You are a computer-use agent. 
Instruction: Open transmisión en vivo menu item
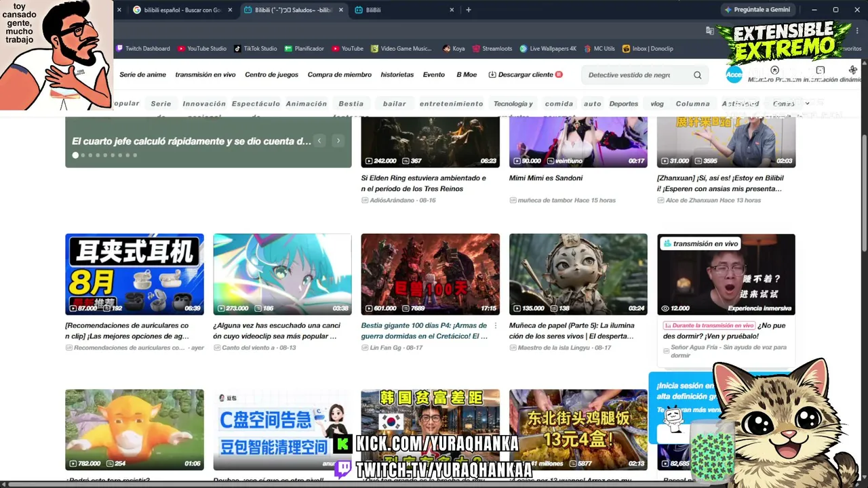tap(205, 75)
